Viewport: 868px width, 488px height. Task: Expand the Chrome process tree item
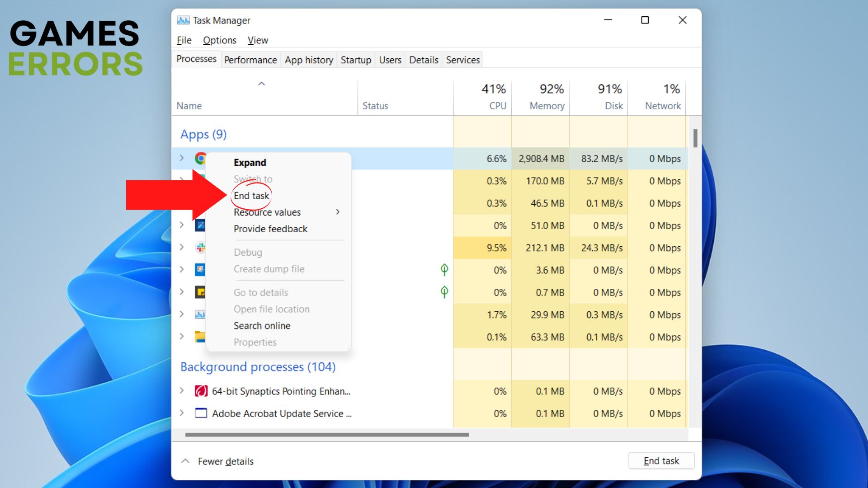coord(183,157)
